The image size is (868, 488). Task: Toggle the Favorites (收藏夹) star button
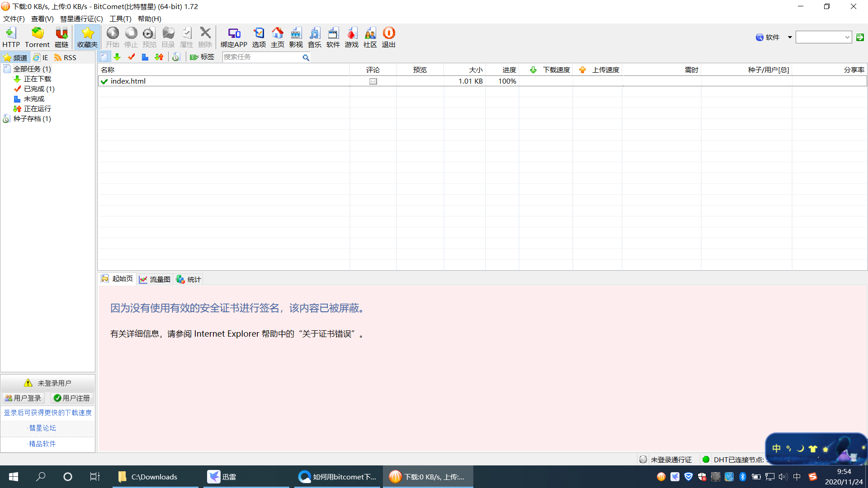tap(87, 37)
